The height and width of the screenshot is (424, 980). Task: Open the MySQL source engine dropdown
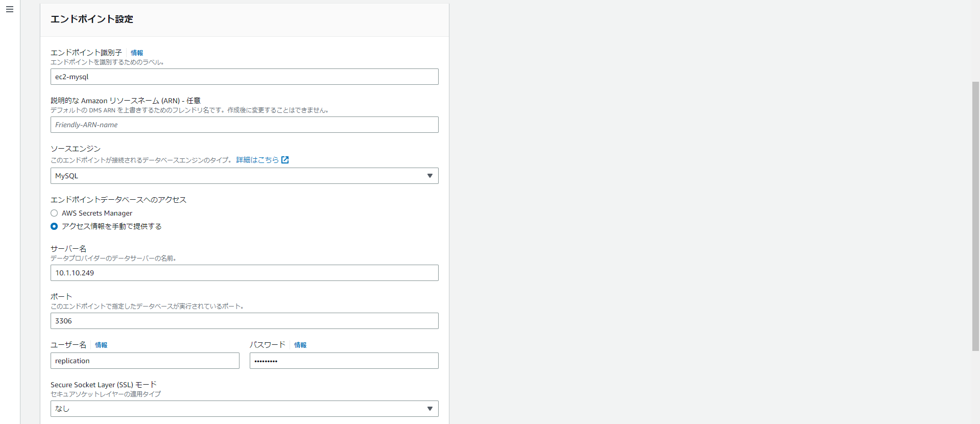click(245, 176)
